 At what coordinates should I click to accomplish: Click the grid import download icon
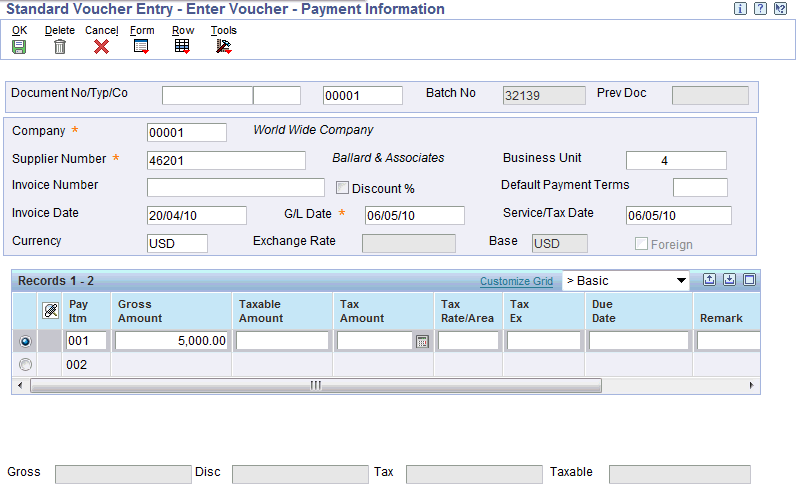(x=729, y=280)
